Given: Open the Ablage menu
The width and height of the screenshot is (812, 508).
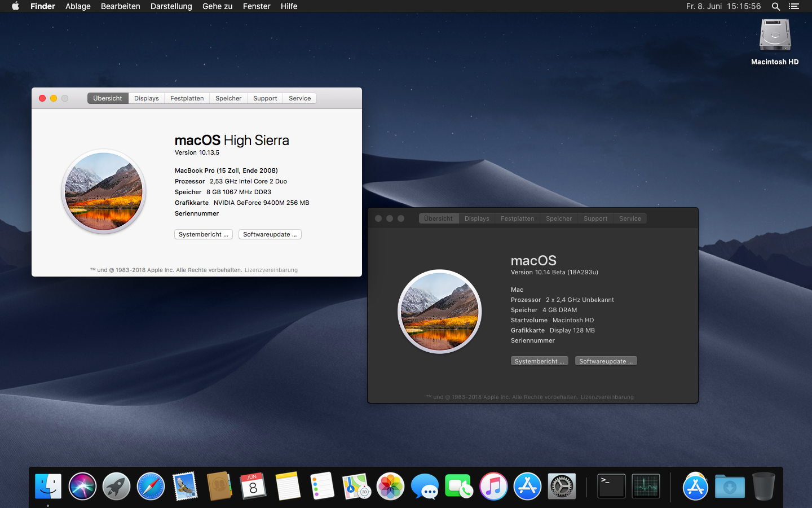Looking at the screenshot, I should tap(78, 6).
